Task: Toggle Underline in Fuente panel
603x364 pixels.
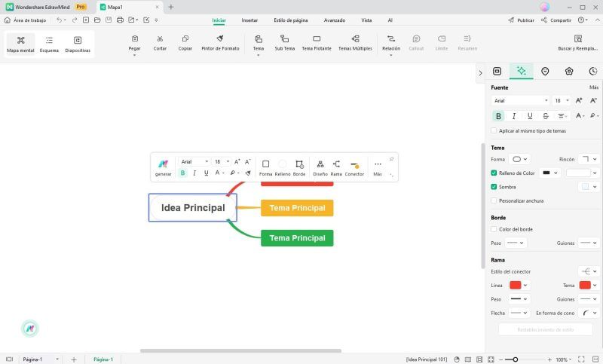Action: coord(530,116)
